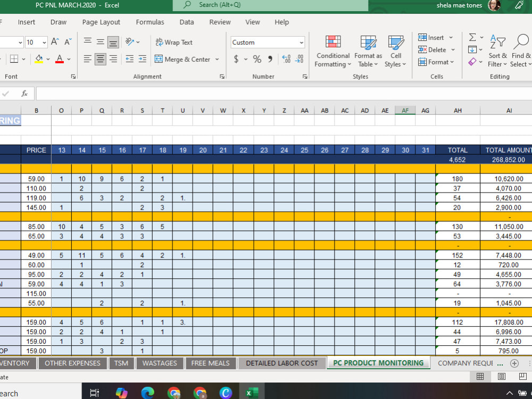Image resolution: width=532 pixels, height=399 pixels.
Task: Click the Search box
Action: click(x=270, y=5)
